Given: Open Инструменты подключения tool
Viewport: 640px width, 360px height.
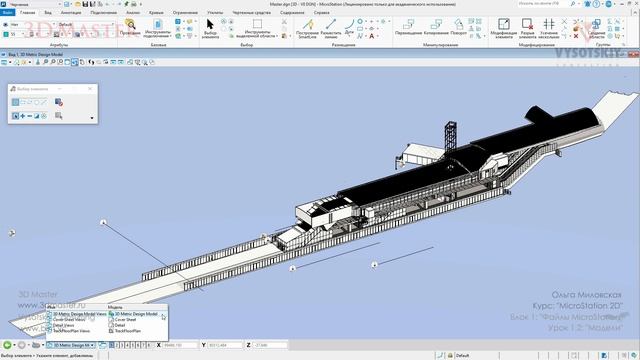Looking at the screenshot, I should click(158, 29).
